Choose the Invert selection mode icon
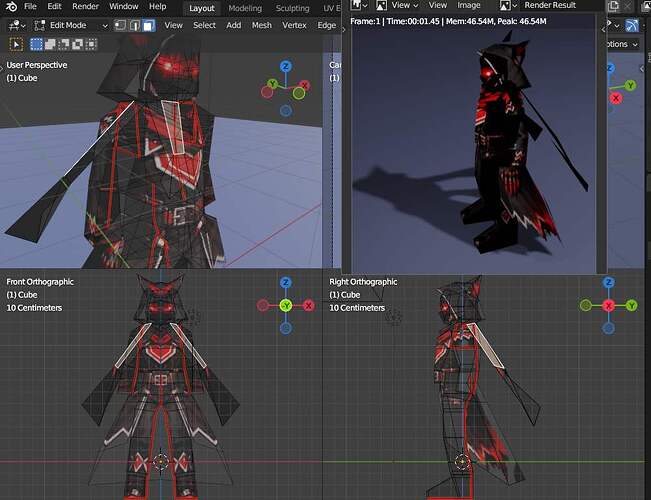The image size is (651, 500). point(77,44)
